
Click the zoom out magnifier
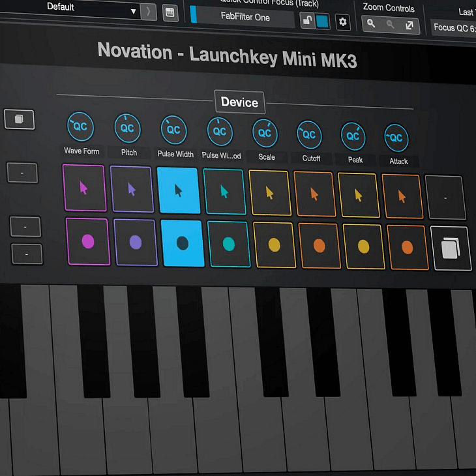click(391, 24)
